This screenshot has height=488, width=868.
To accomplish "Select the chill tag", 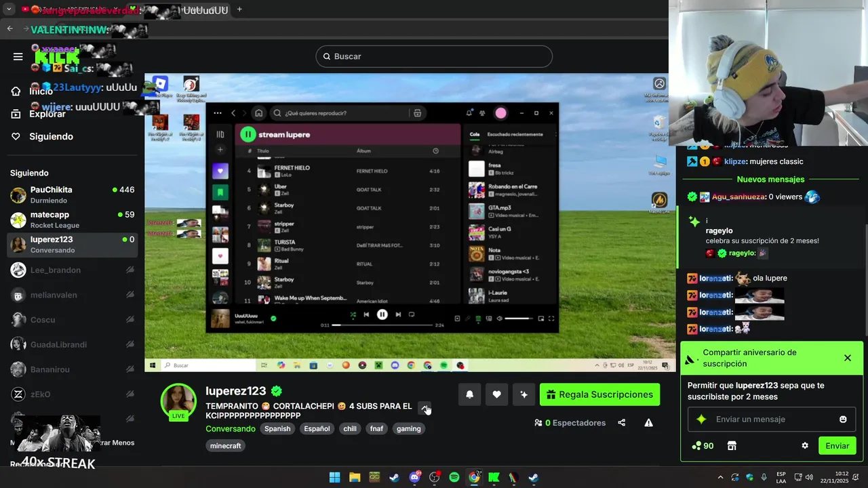I will (x=350, y=428).
